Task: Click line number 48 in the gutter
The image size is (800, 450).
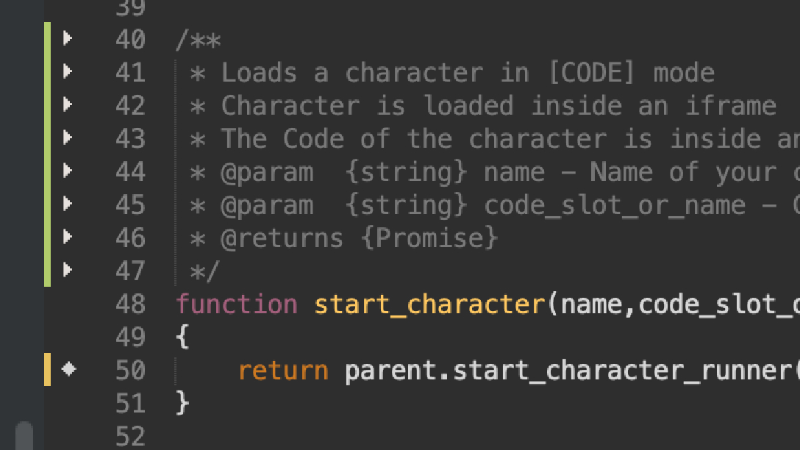Action: tap(130, 304)
